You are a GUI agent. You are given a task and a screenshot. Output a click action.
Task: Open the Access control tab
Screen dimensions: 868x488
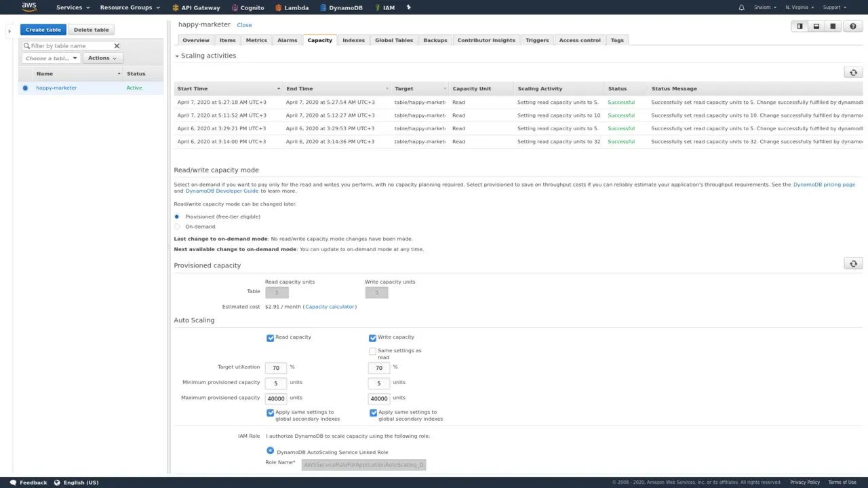click(580, 40)
